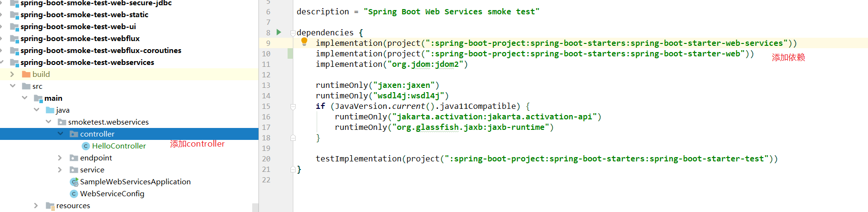Click the fold end marker at line 18
Viewport: 868px width, 212px height.
(293, 138)
